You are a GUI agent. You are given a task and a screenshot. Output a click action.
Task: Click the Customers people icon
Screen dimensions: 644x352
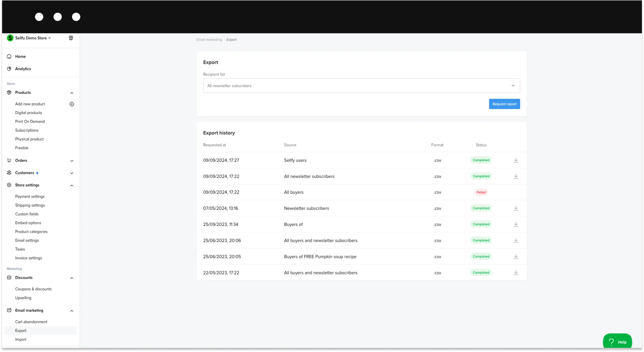[x=9, y=173]
